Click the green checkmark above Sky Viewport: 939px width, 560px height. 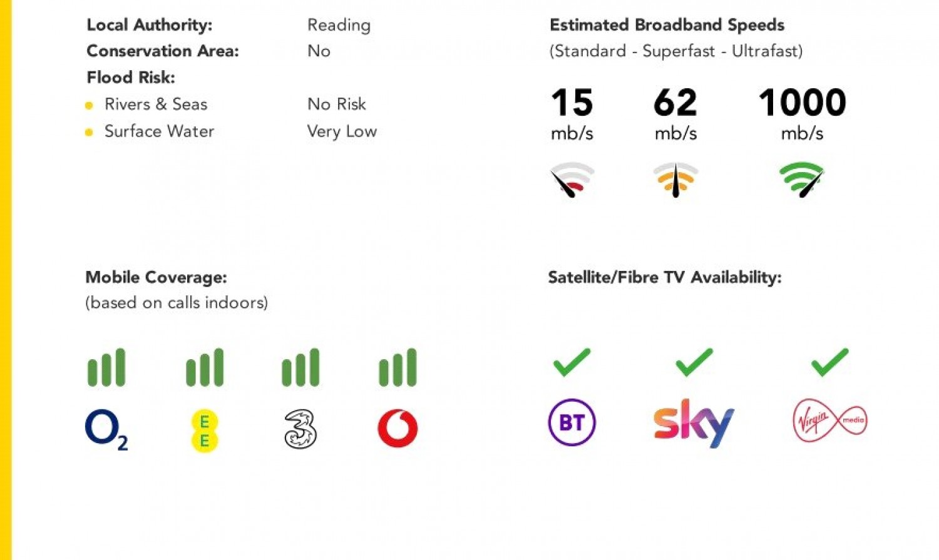coord(694,362)
